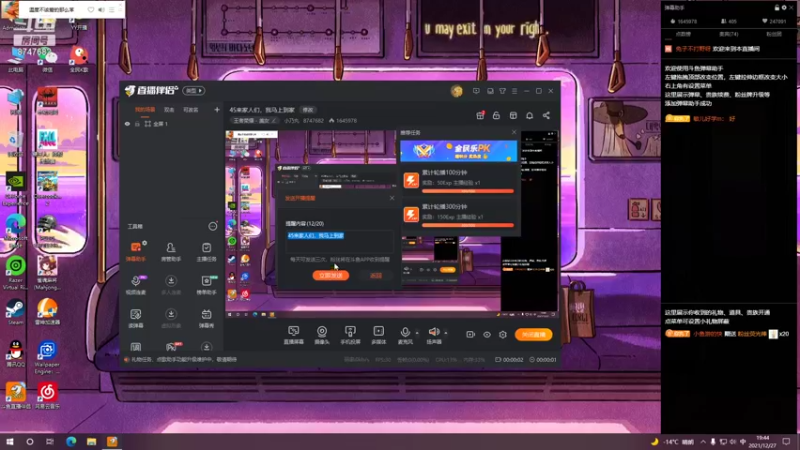Download the 多人连麦 tool

pyautogui.click(x=171, y=285)
